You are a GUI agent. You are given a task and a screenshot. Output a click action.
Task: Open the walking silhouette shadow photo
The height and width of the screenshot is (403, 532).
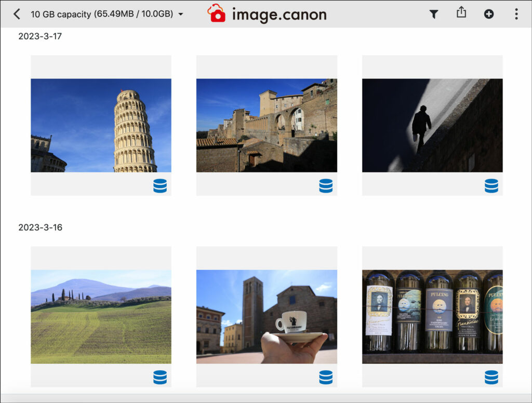(x=432, y=125)
